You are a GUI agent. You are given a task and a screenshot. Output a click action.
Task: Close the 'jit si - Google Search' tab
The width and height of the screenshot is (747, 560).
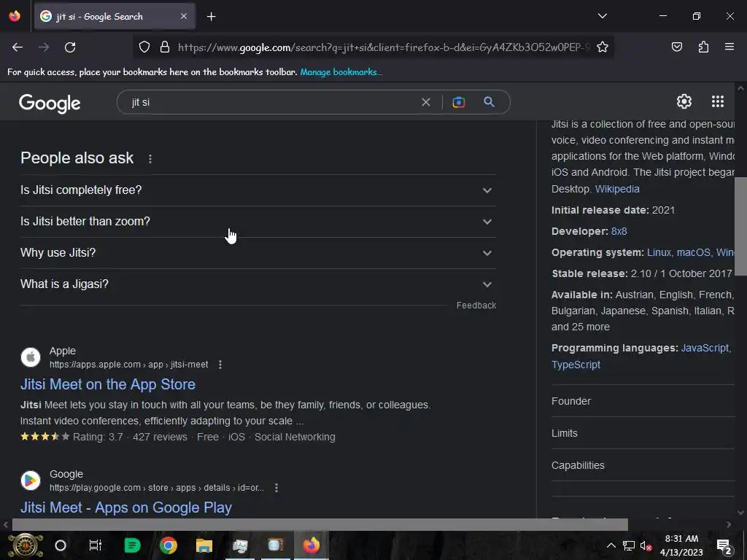[x=184, y=16]
